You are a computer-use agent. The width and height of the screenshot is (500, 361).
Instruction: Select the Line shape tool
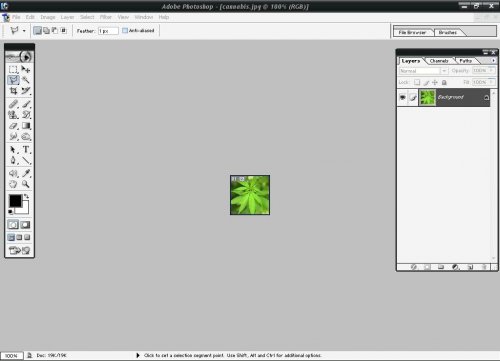pos(26,160)
